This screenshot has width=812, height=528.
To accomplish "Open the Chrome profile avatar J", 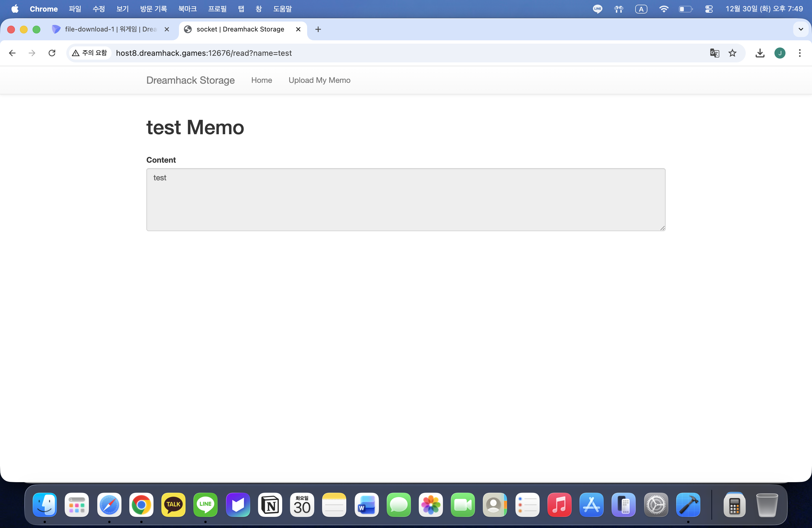I will 780,53.
